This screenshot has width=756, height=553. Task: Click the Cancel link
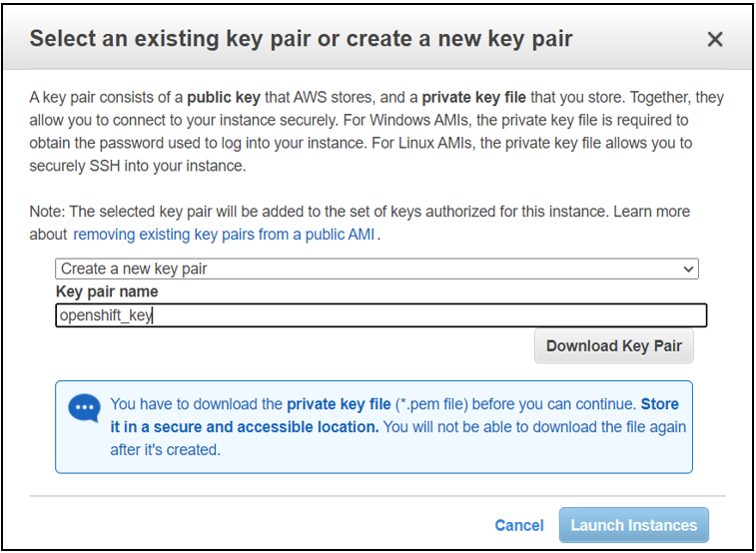click(518, 525)
